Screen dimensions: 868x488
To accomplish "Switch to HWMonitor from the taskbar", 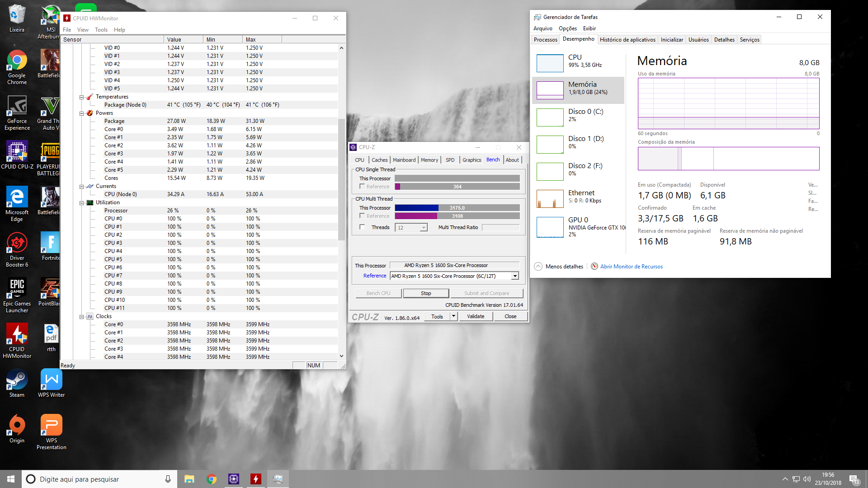I will pos(255,479).
